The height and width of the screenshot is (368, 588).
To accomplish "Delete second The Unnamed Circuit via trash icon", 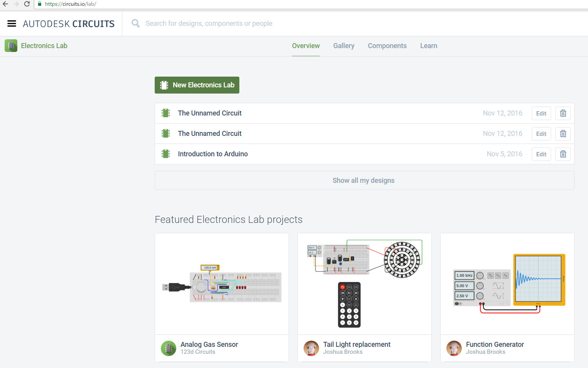I will tap(563, 134).
